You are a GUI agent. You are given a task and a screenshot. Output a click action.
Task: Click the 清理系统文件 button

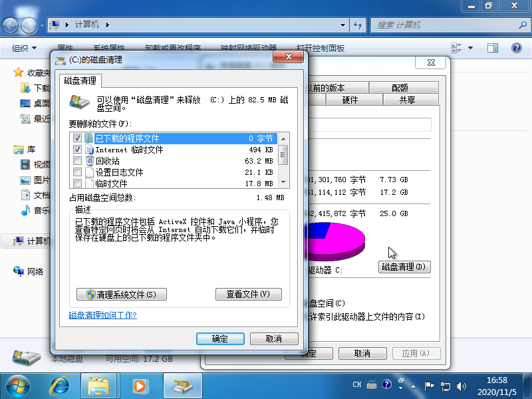coord(121,294)
